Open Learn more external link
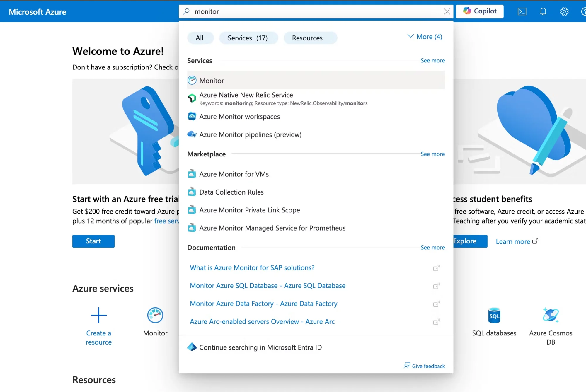Image resolution: width=586 pixels, height=392 pixels. pos(517,241)
